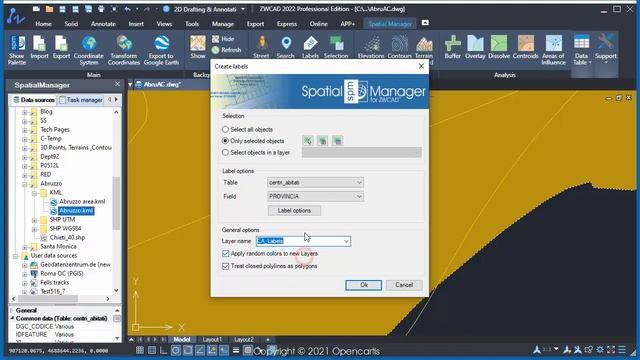Viewport: 640px width, 360px height.
Task: Collapse User data sources node
Action: point(16,256)
